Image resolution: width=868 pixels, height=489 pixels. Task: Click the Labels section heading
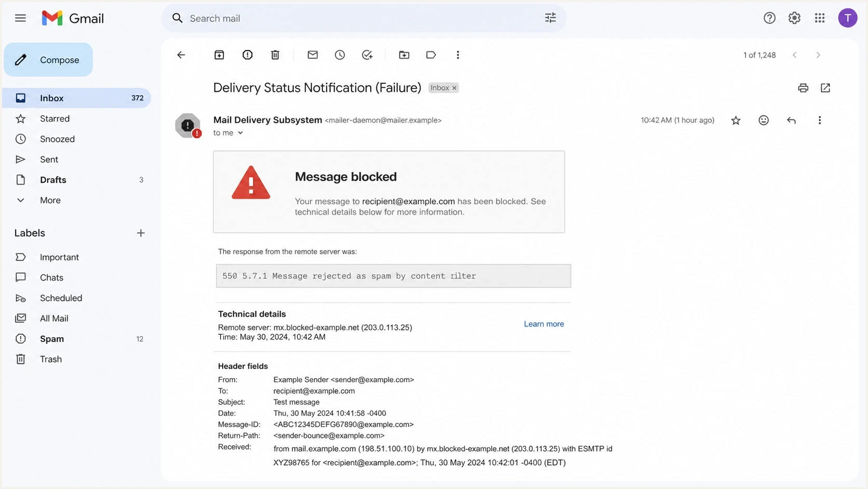[30, 233]
